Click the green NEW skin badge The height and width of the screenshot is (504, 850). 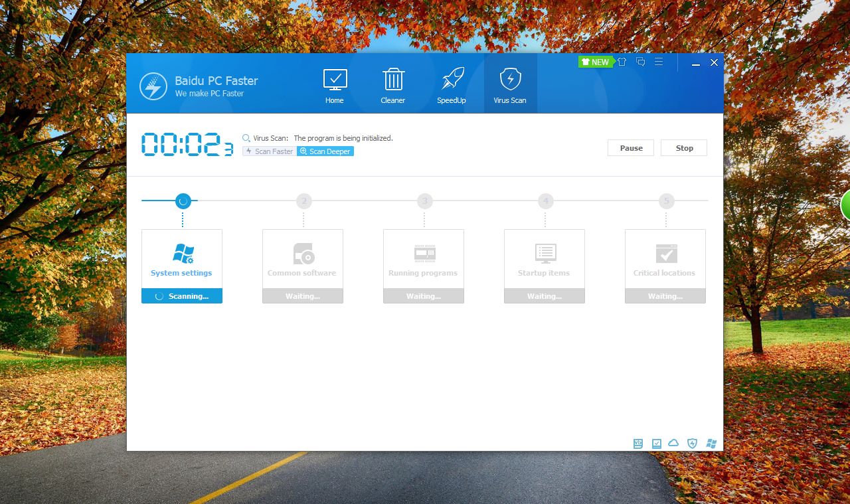click(x=596, y=62)
